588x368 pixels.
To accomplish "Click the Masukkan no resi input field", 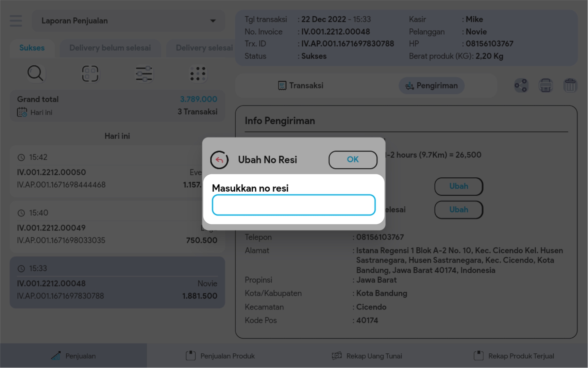I will point(293,205).
